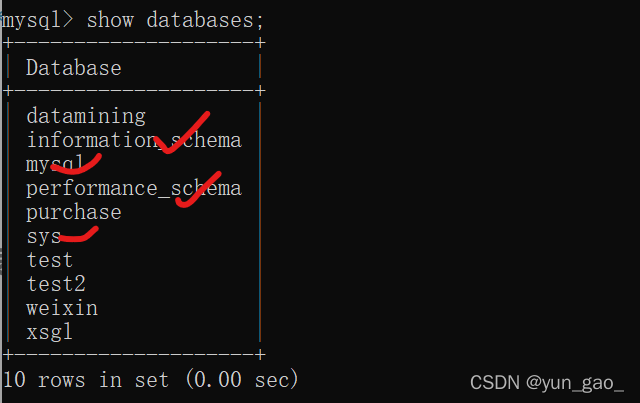Click the red stroke beside sys
Image resolution: width=640 pixels, height=403 pixels.
tap(78, 235)
